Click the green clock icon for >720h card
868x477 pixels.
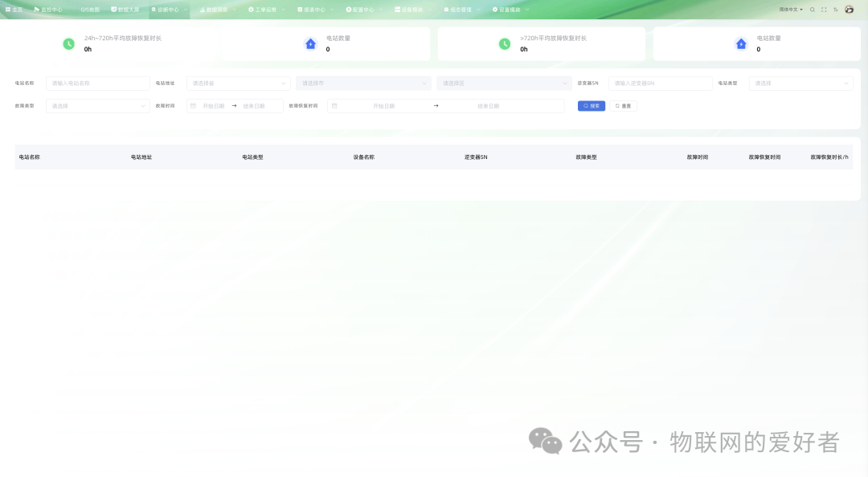504,43
